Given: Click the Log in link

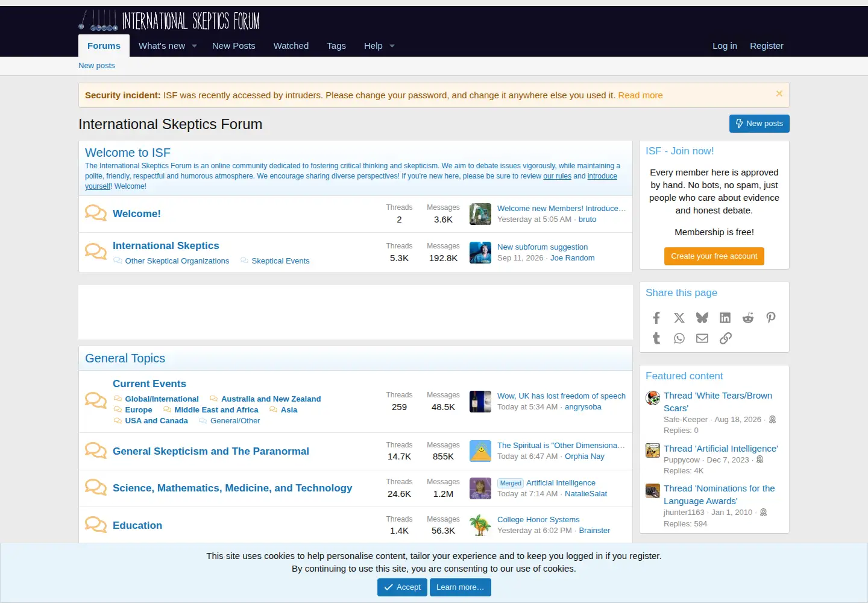Looking at the screenshot, I should coord(725,46).
